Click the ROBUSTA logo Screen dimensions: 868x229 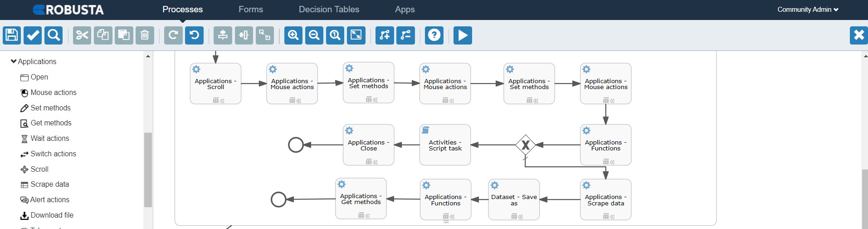coord(68,10)
